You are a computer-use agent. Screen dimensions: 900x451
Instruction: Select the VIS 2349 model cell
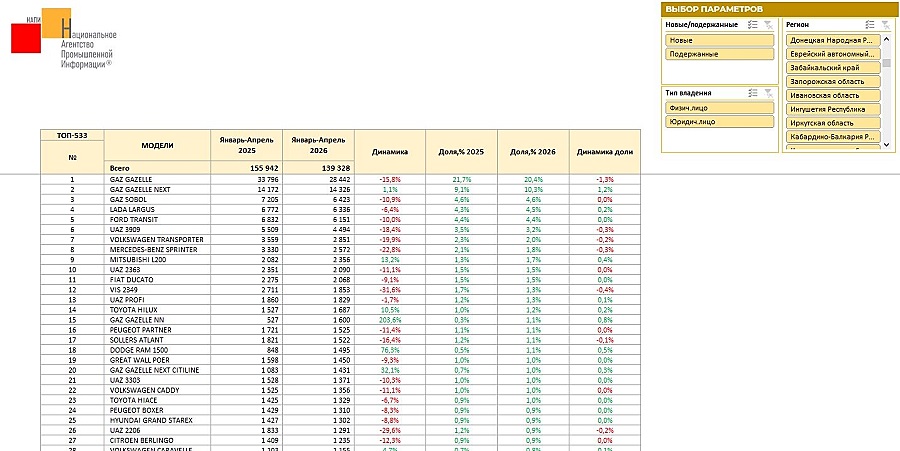tap(157, 290)
